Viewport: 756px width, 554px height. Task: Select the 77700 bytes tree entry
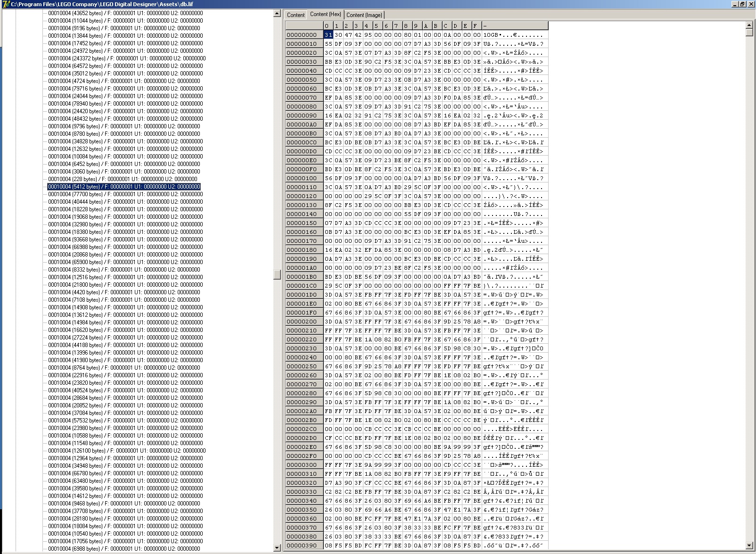tap(125, 194)
